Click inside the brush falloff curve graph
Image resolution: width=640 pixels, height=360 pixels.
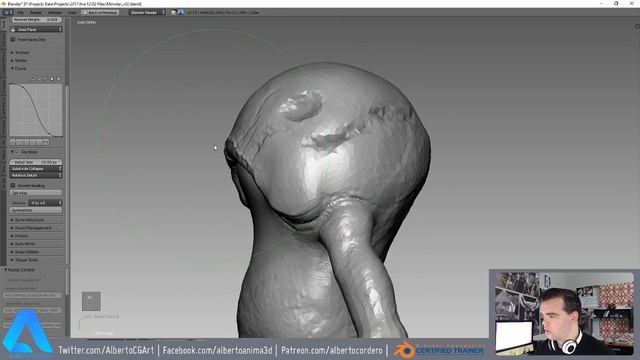pos(36,110)
